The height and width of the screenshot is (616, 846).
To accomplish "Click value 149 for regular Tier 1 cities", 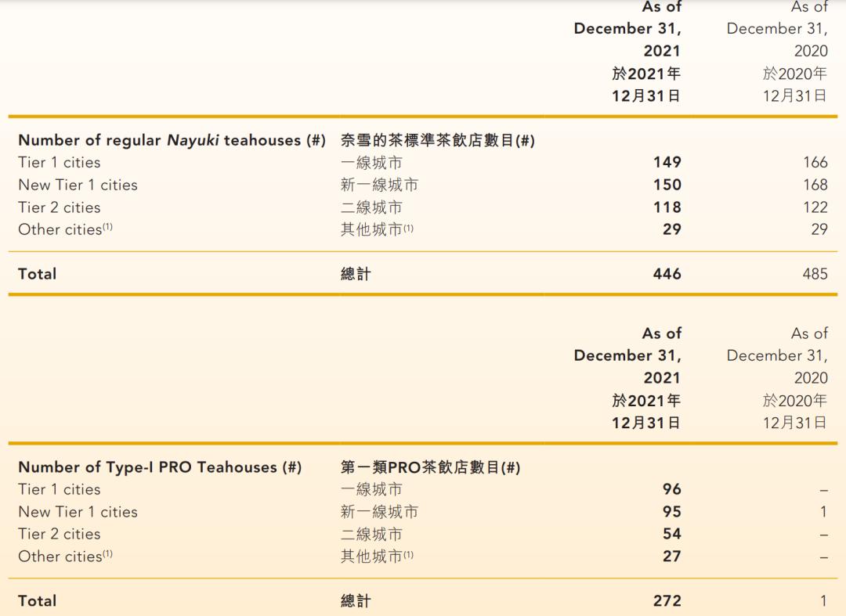I will (x=667, y=162).
